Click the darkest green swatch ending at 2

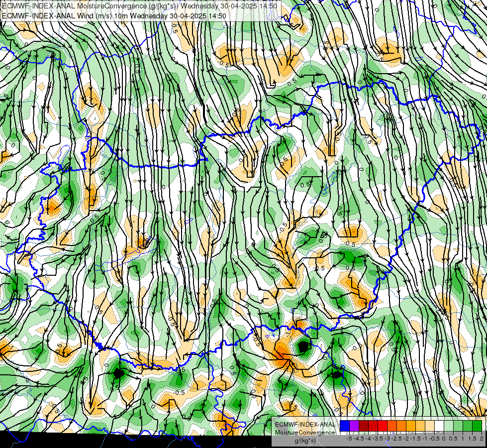(x=477, y=426)
